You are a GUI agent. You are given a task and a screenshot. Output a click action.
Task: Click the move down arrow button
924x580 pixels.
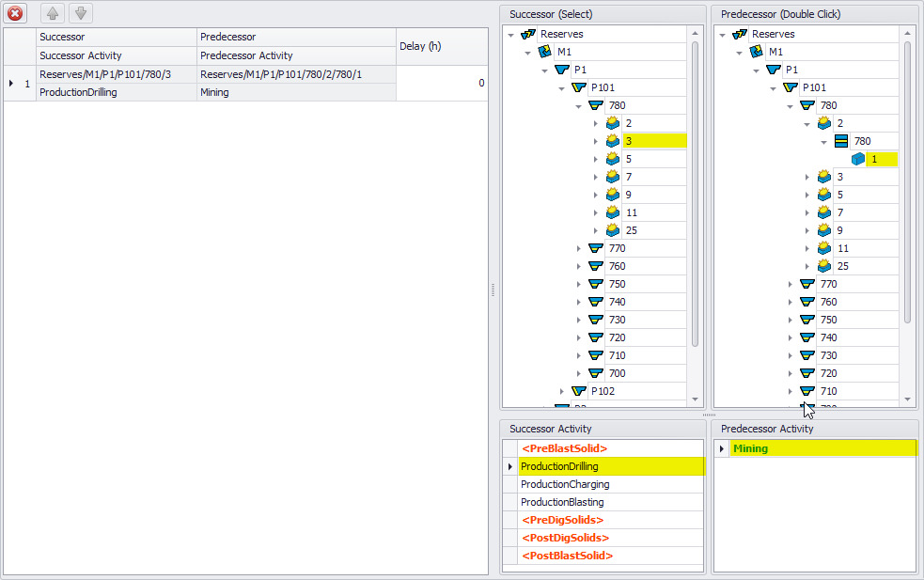[81, 13]
